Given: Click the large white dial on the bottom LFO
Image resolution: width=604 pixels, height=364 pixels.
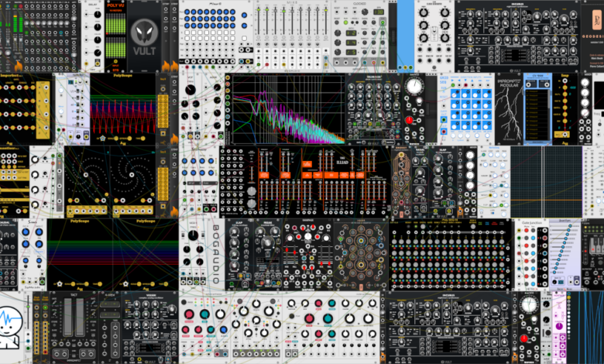Looking at the screenshot, I should point(528,304).
